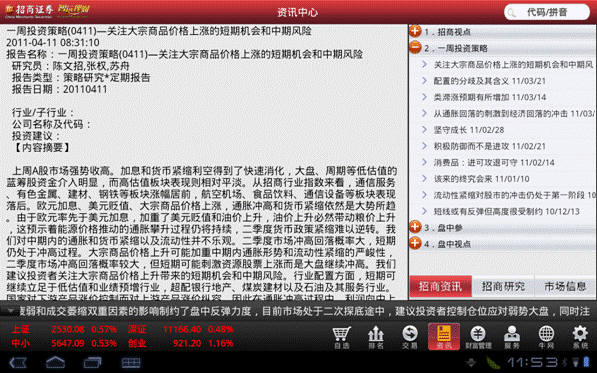Open the 牛网 globe icon

(x=546, y=336)
